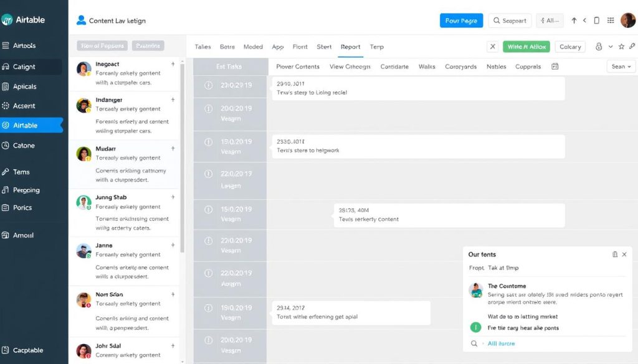Click the search icon in Our fonts panel
Viewport: 638px width, 364px height.
tap(474, 343)
